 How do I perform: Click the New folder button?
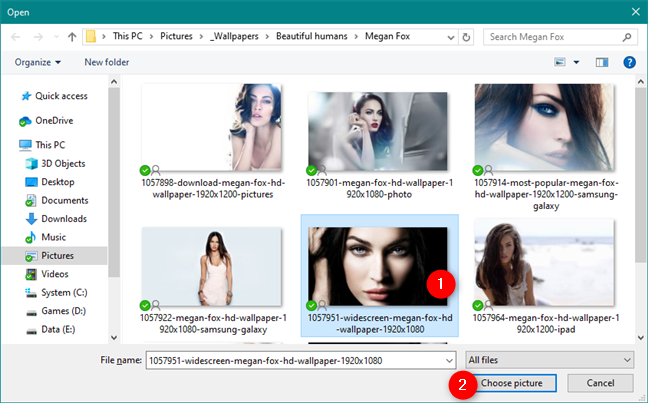coord(107,62)
